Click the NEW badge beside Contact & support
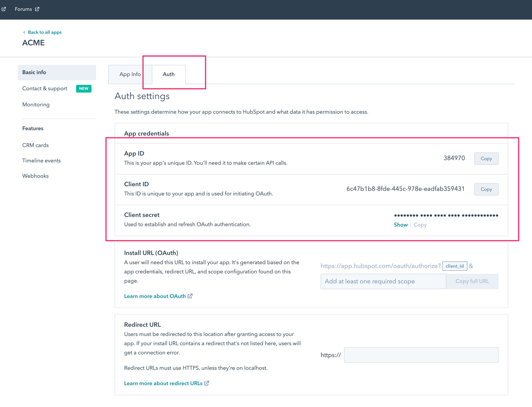This screenshot has height=407, width=532. click(x=84, y=88)
